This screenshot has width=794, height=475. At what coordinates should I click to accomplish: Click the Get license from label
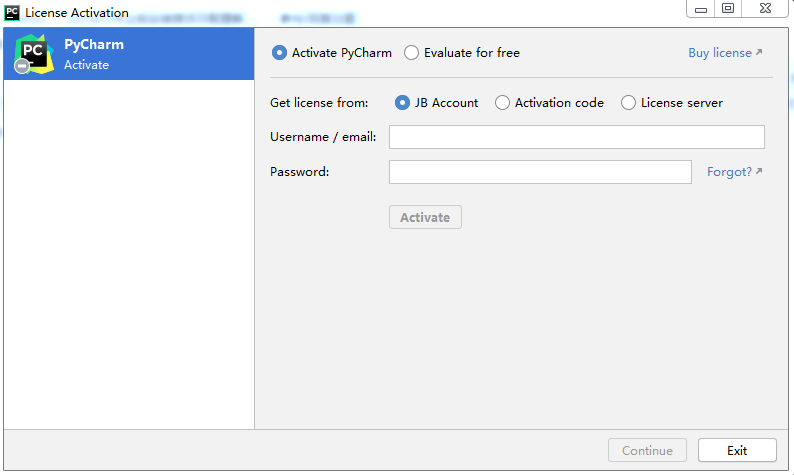point(319,102)
